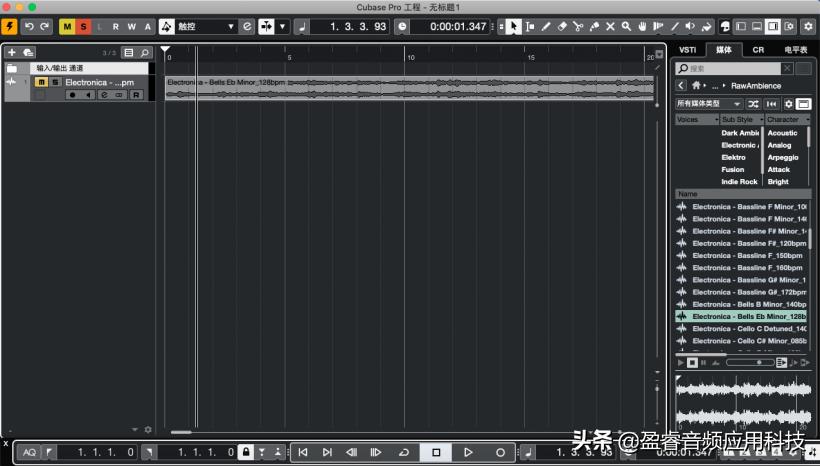Select the Color paint bucket tool

707,27
